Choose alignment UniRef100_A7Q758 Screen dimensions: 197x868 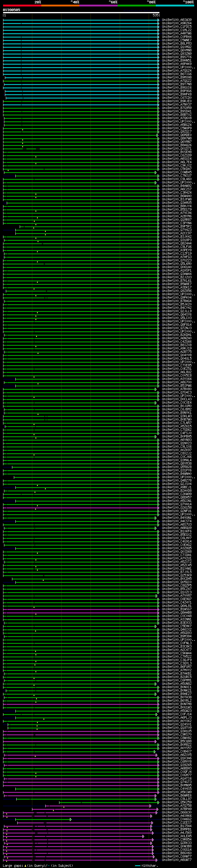[177, 805]
